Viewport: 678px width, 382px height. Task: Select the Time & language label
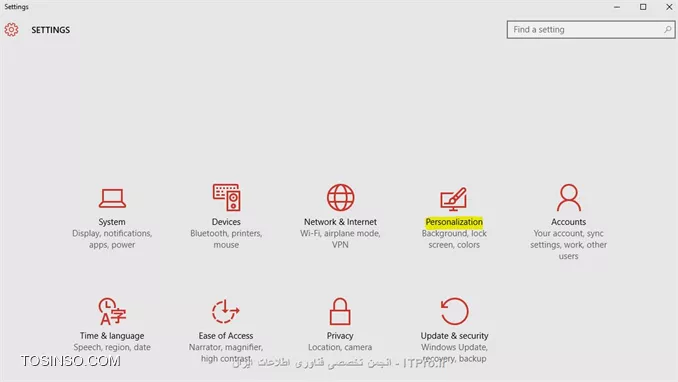[112, 336]
